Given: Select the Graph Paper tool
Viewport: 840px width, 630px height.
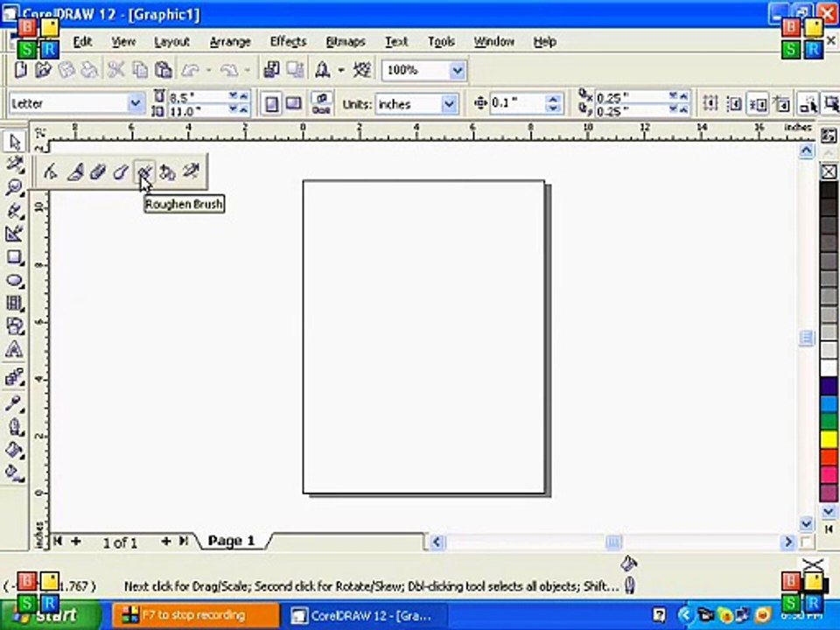Looking at the screenshot, I should tap(15, 304).
